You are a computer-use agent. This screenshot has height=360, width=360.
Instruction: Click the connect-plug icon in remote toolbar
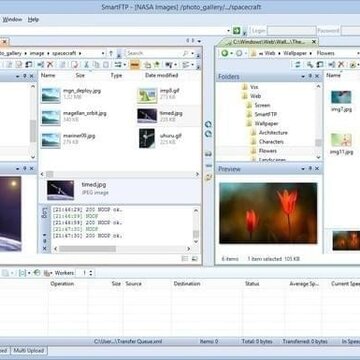[x=40, y=65]
